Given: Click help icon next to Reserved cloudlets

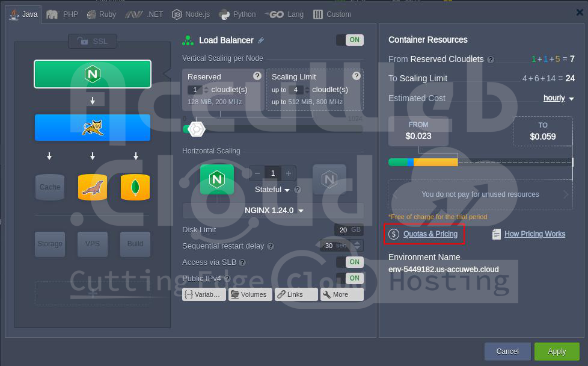Looking at the screenshot, I should [257, 76].
